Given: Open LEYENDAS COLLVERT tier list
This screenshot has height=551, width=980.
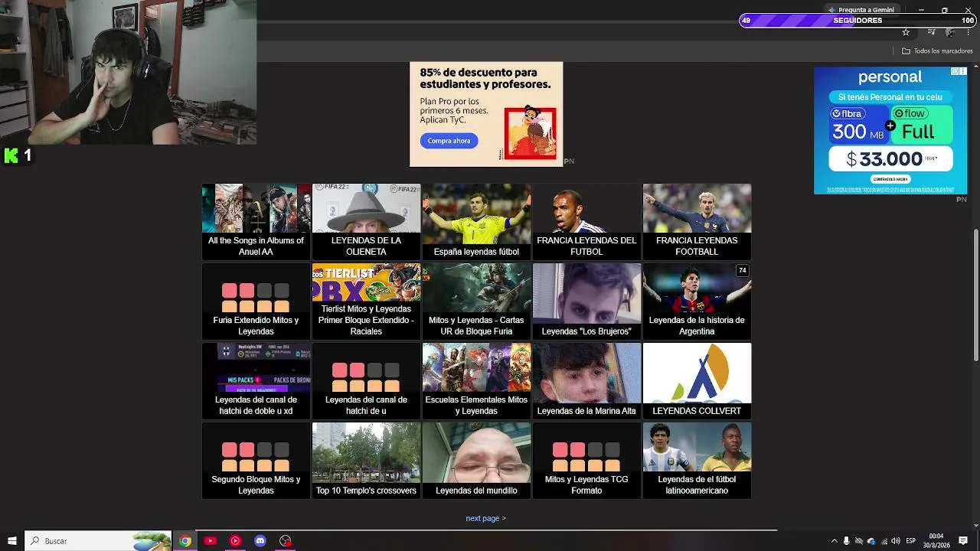Looking at the screenshot, I should point(697,380).
